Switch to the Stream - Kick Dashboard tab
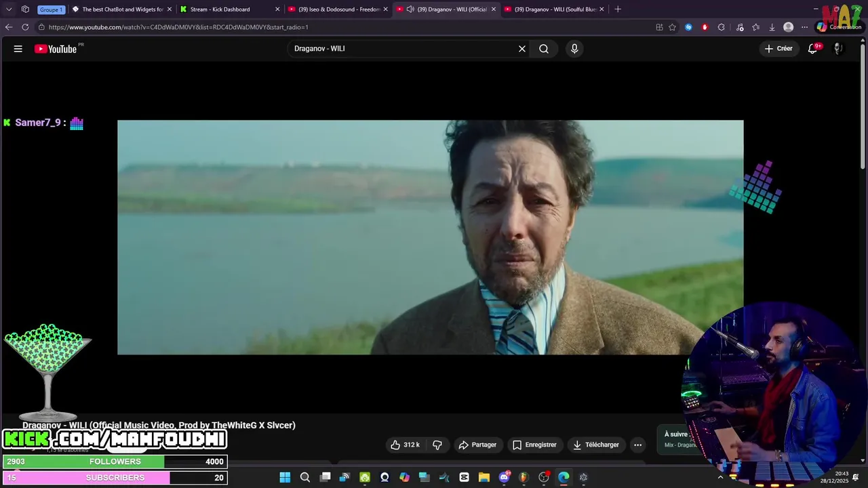Viewport: 868px width, 488px height. 231,9
